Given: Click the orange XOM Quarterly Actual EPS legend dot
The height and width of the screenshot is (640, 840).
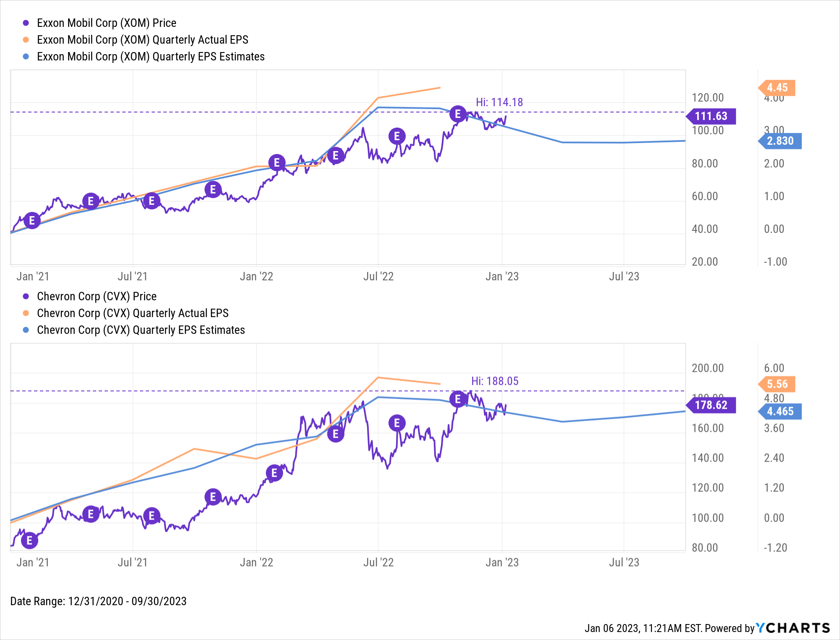Looking at the screenshot, I should pyautogui.click(x=26, y=40).
